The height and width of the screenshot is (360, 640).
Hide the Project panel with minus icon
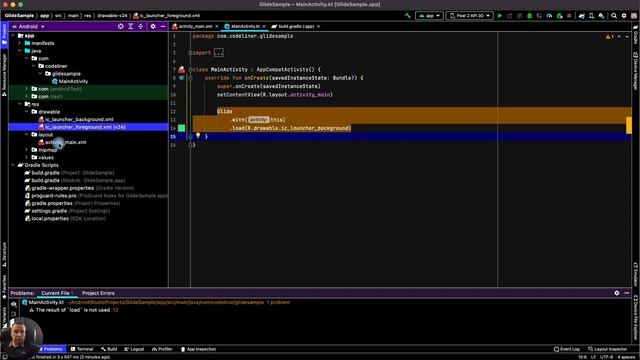[163, 26]
